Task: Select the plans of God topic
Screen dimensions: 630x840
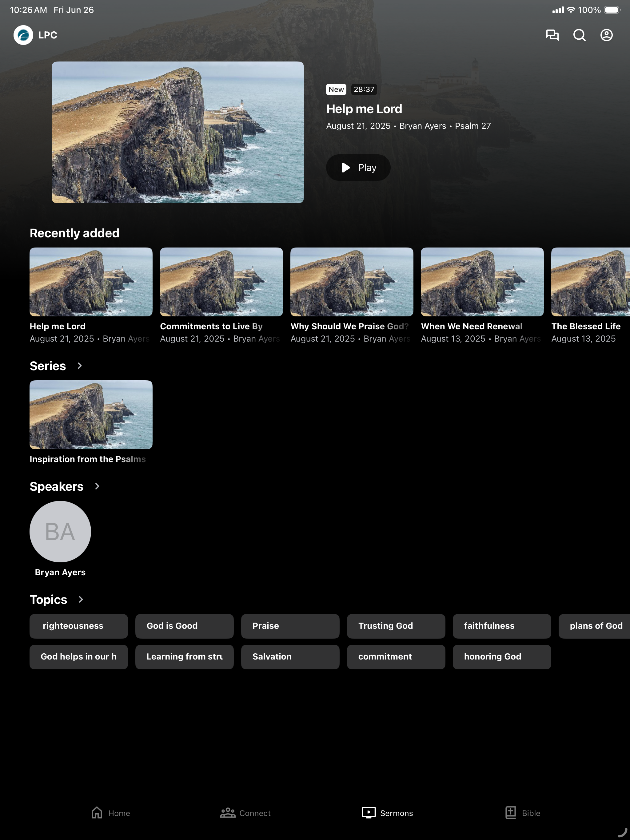Action: click(594, 626)
